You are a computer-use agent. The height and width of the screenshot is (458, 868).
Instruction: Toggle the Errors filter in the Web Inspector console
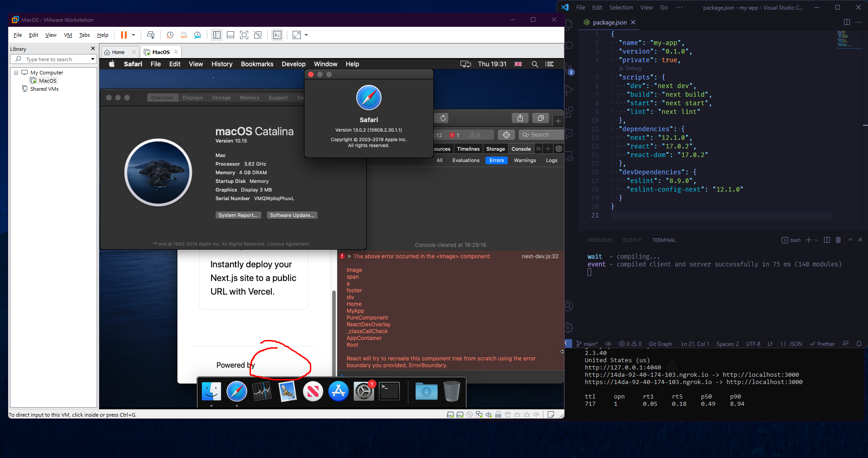point(496,160)
